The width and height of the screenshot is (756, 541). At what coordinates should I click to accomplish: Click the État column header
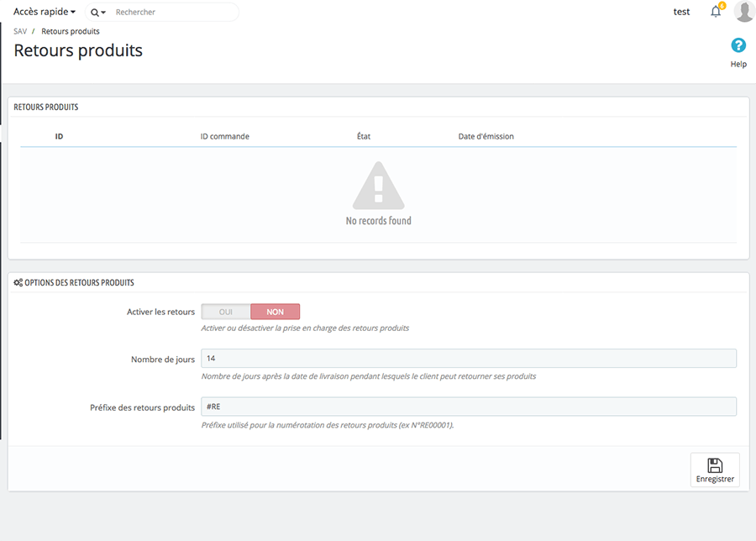click(x=363, y=136)
